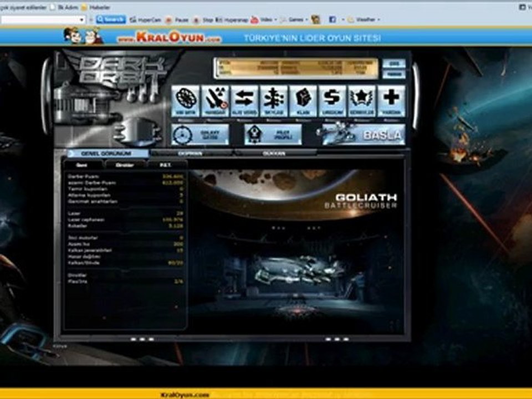Open the Galaxy Gates button
This screenshot has height=399, width=532.
point(200,135)
